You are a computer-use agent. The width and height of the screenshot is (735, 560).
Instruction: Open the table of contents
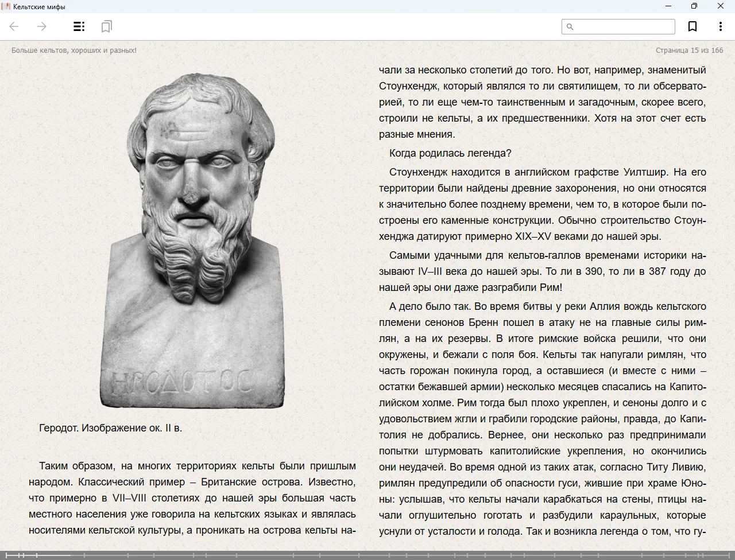tap(79, 26)
